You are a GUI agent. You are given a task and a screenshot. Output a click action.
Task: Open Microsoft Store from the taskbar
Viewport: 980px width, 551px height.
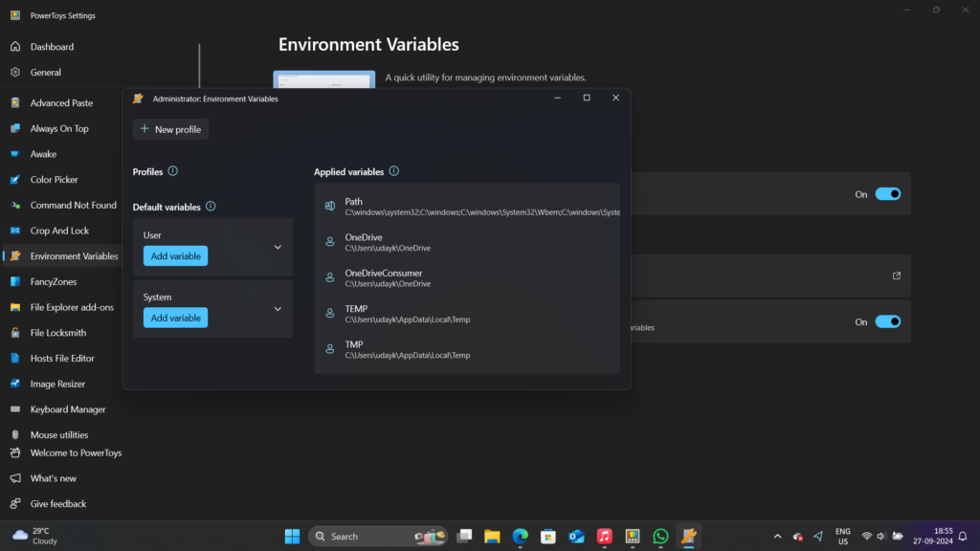point(548,536)
